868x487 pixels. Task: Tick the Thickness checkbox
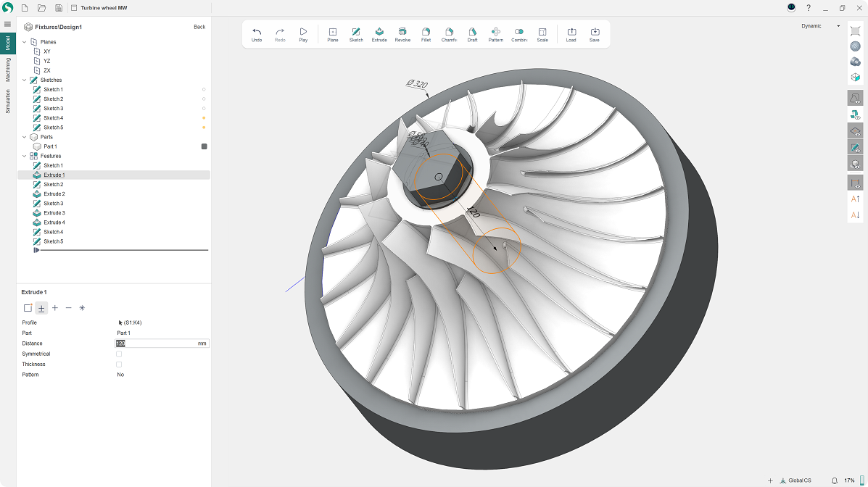point(119,365)
